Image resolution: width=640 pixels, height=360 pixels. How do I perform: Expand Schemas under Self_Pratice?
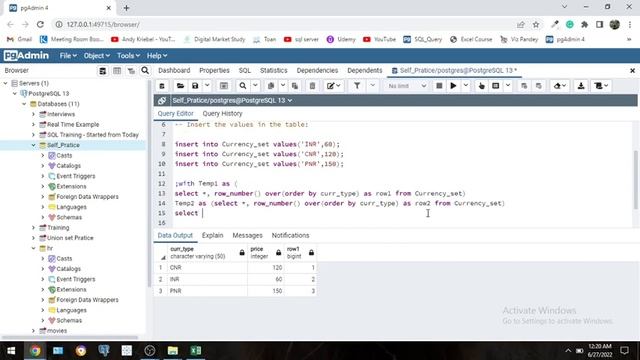[x=43, y=217]
